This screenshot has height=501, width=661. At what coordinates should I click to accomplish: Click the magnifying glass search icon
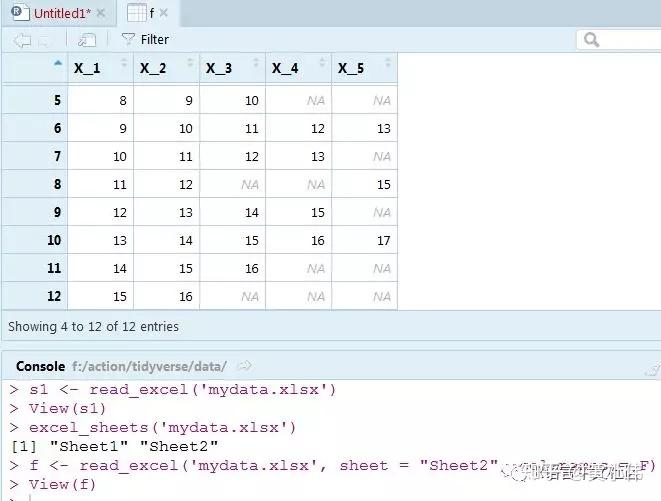coord(591,40)
